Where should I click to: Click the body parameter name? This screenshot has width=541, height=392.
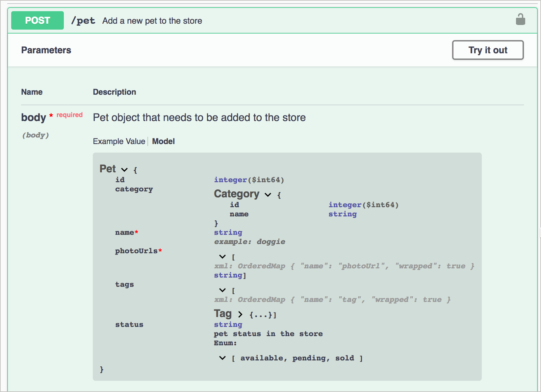click(x=34, y=117)
